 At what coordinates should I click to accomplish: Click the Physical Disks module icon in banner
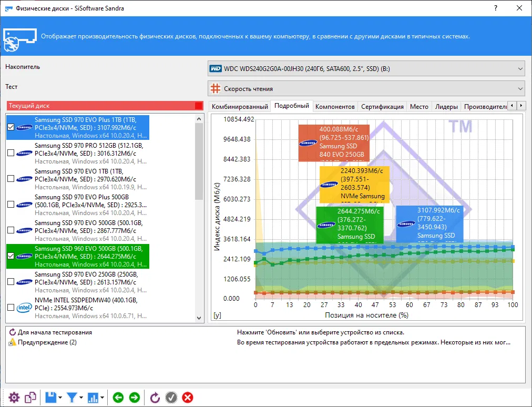click(19, 40)
